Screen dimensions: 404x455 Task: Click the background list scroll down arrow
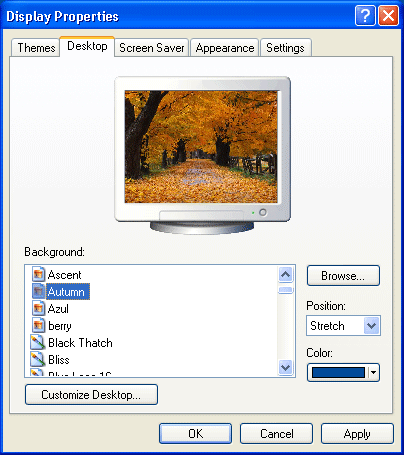click(286, 368)
